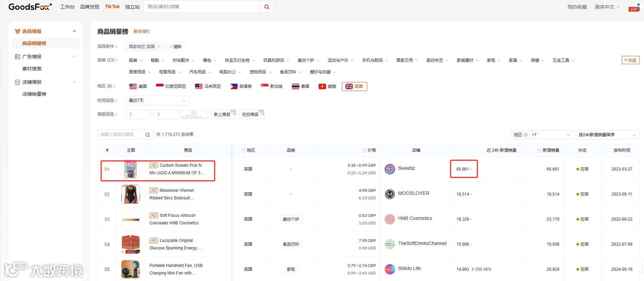Click the help icon beside 新增销量 column
Image resolution: width=644 pixels, height=281 pixels.
coord(539,150)
